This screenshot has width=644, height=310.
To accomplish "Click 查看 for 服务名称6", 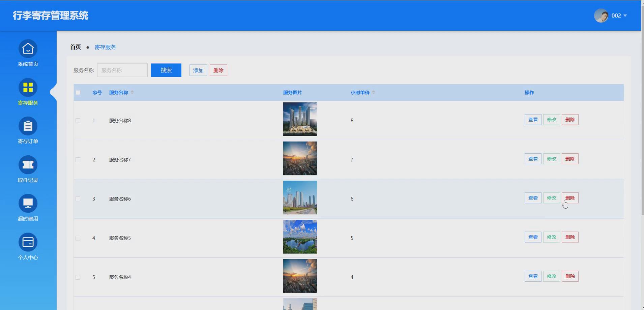I will click(x=533, y=198).
